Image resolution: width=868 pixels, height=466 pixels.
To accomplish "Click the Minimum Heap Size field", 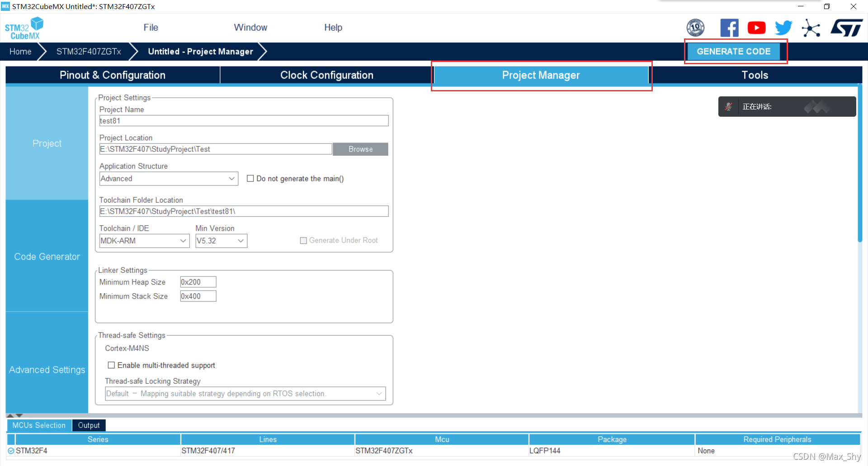I will [198, 282].
